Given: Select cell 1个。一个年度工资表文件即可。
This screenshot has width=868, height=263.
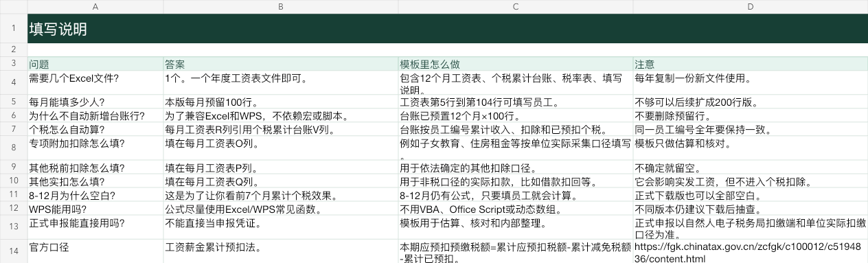Looking at the screenshot, I should click(x=281, y=82).
